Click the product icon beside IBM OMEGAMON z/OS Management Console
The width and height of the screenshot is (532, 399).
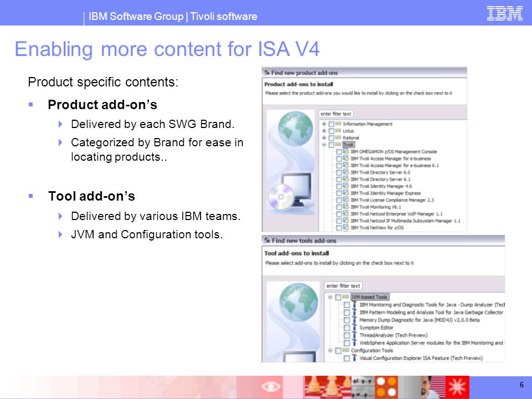point(346,151)
